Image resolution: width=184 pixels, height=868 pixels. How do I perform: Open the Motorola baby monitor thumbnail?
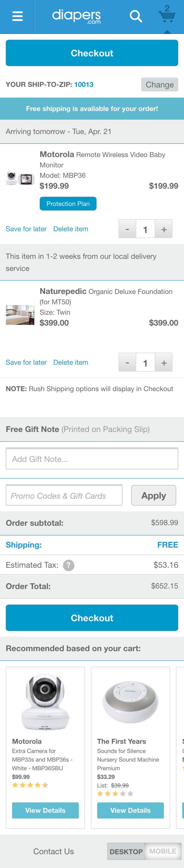click(20, 179)
